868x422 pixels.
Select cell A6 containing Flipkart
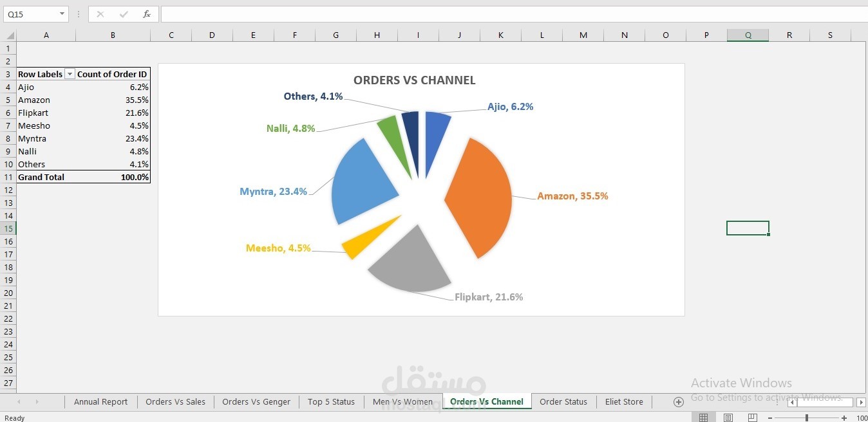(46, 113)
